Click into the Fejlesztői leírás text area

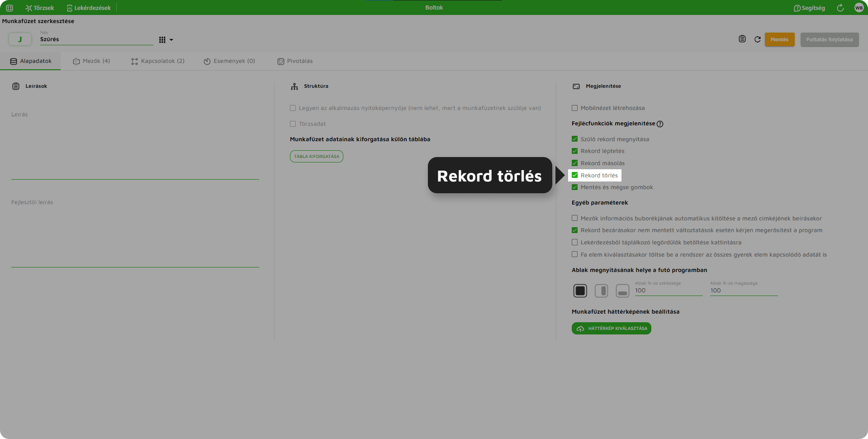[135, 232]
